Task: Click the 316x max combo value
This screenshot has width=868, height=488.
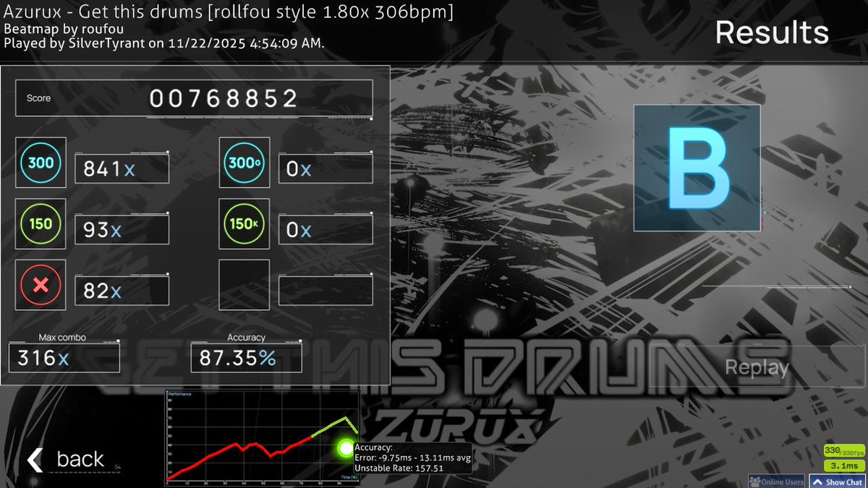Action: [x=43, y=358]
